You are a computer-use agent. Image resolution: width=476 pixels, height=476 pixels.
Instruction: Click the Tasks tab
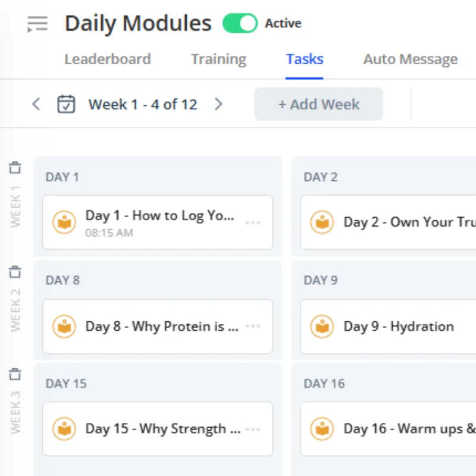point(305,59)
